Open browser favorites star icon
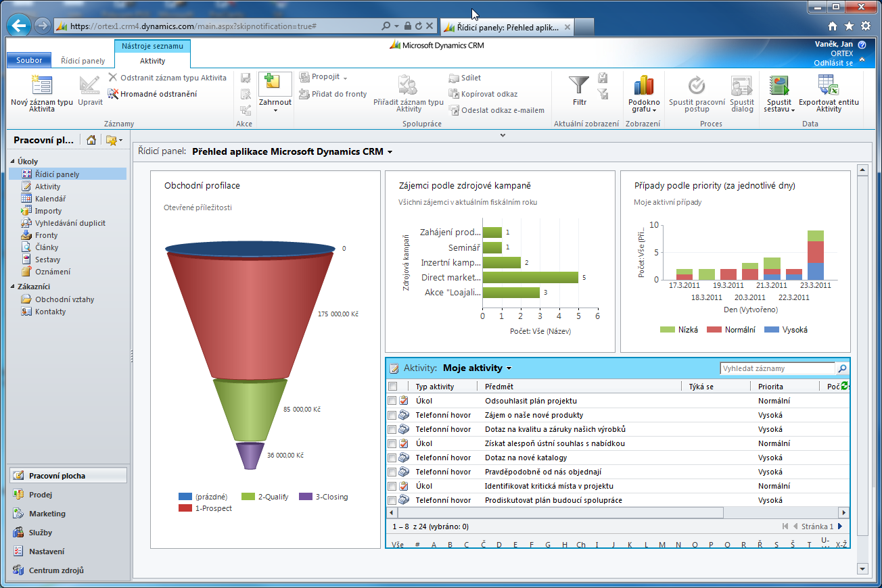882x588 pixels. pyautogui.click(x=850, y=26)
